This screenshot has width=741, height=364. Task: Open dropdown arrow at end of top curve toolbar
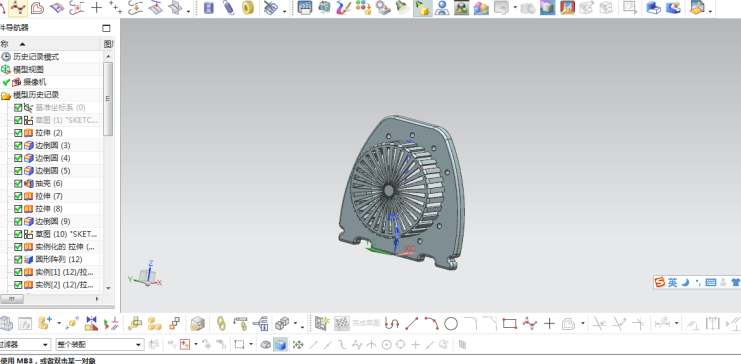click(189, 10)
